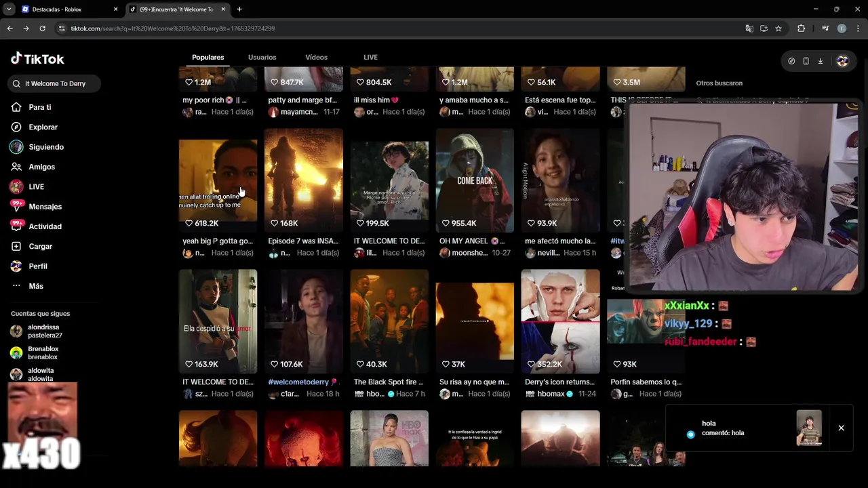Open the sunglasses avatar account menu
868x488 pixels.
842,61
